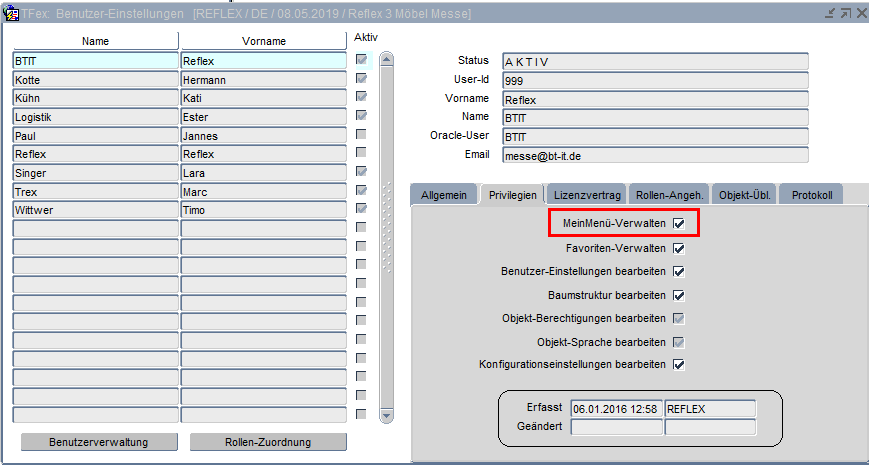Toggle Baumstruktur bearbeiten checkbox
869x465 pixels.
679,295
